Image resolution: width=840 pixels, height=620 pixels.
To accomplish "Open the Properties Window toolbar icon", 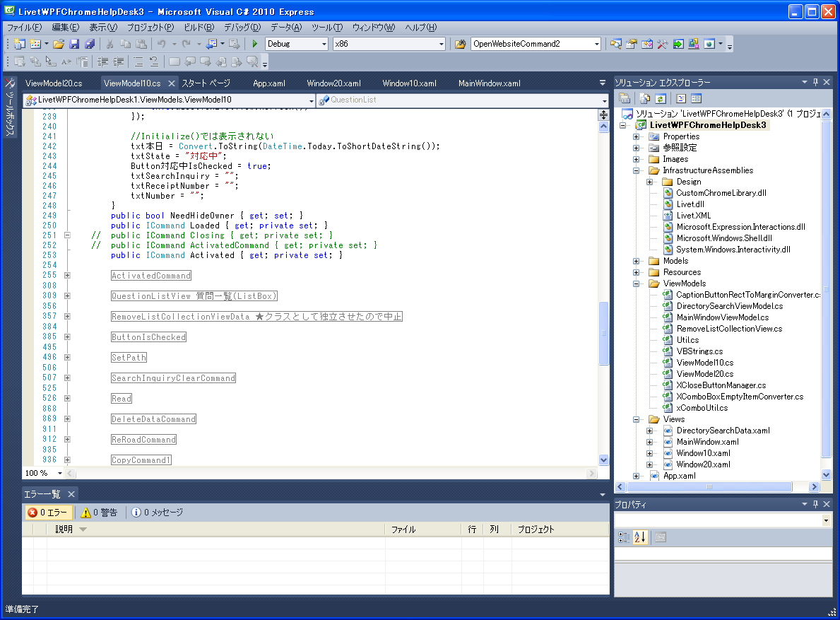I will 632,44.
